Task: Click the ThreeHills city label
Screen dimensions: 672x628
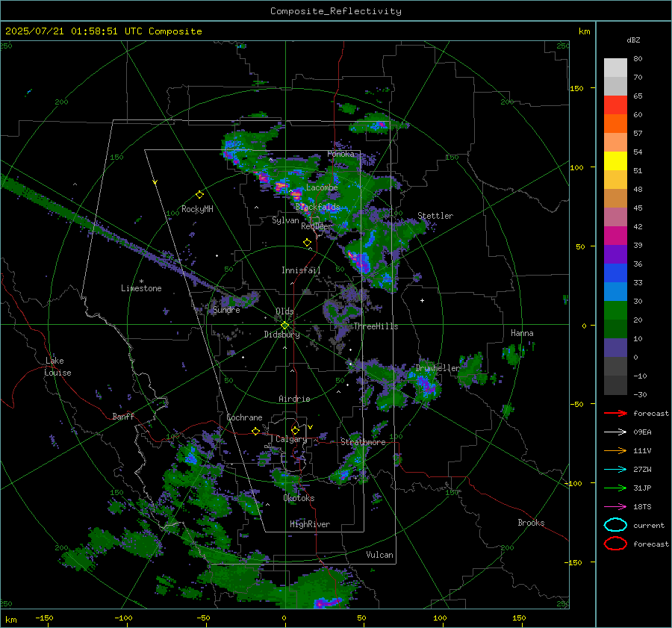Action: coord(376,326)
